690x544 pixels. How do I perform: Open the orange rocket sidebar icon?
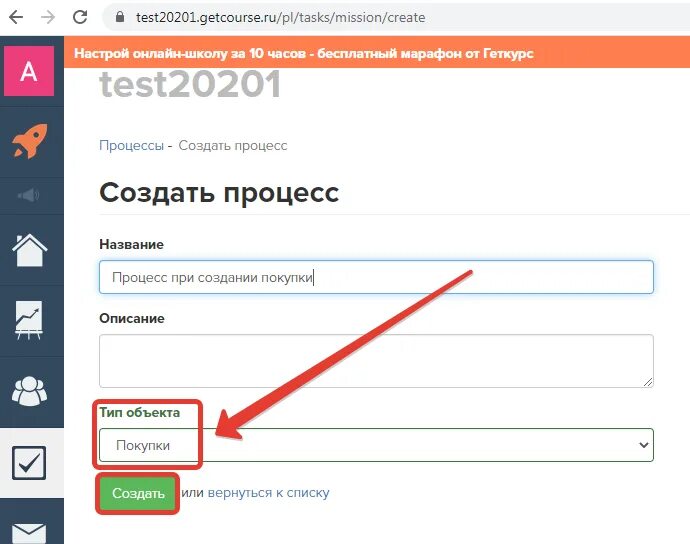pyautogui.click(x=29, y=141)
